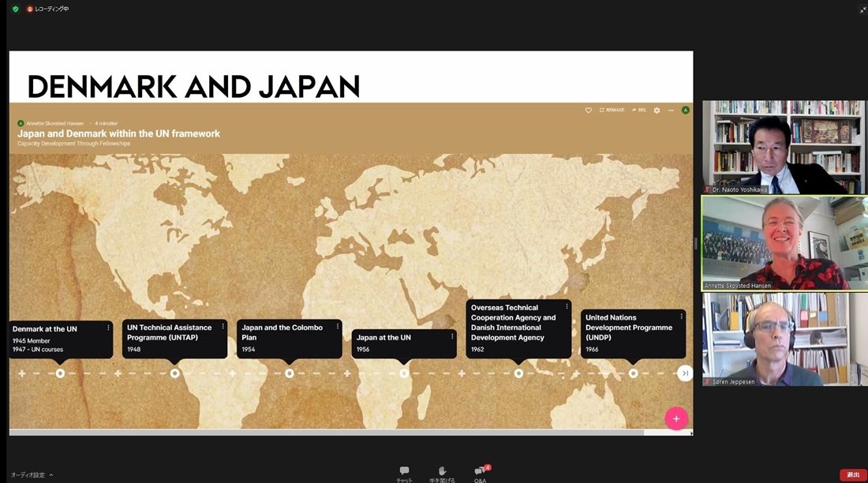Click the red leave (退出) button
This screenshot has height=483, width=868.
coord(853,474)
